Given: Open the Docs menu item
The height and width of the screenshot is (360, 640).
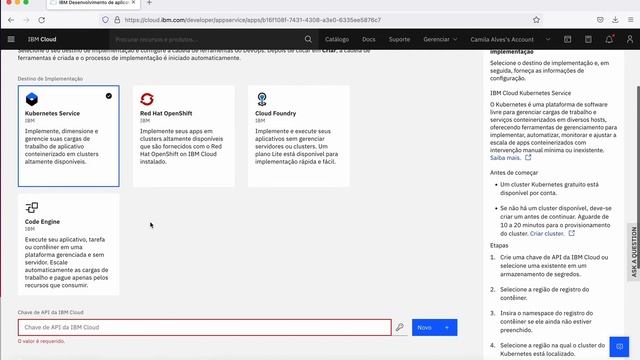Looking at the screenshot, I should (369, 39).
